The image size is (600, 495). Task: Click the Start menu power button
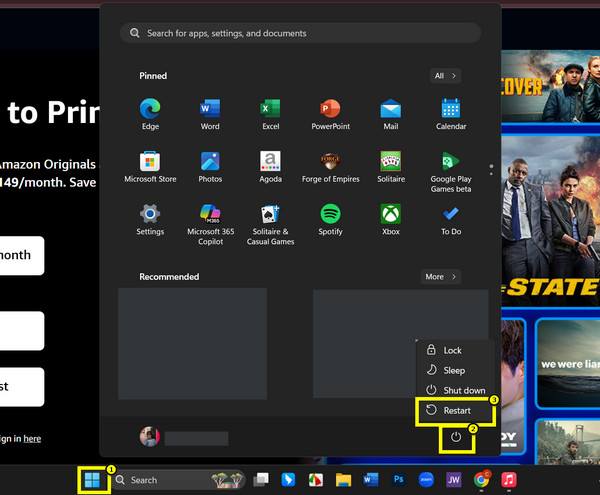tap(456, 437)
